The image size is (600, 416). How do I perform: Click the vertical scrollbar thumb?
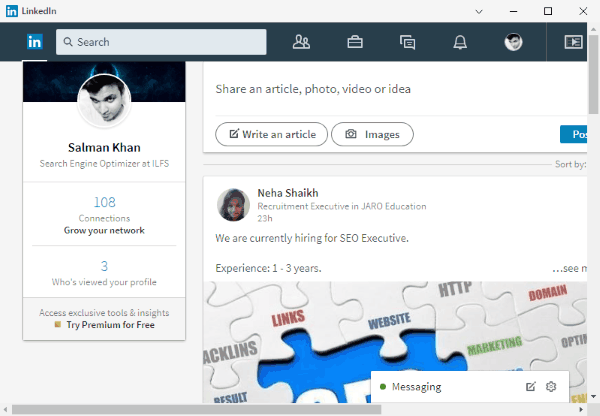click(x=593, y=74)
